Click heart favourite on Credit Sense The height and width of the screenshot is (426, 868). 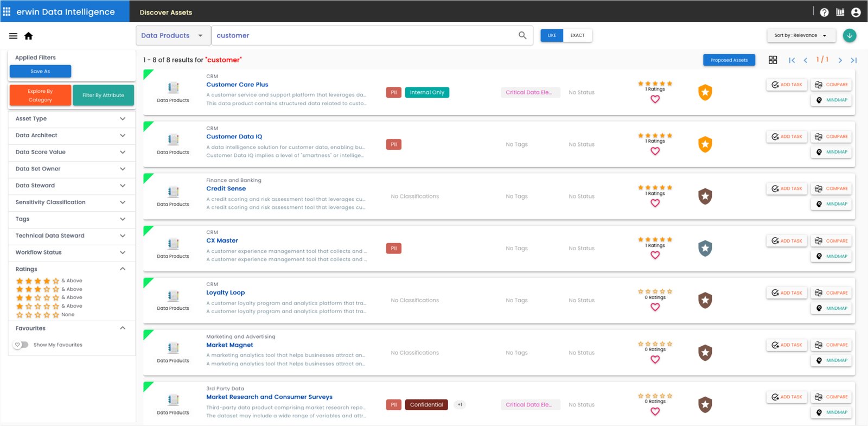[x=655, y=203]
